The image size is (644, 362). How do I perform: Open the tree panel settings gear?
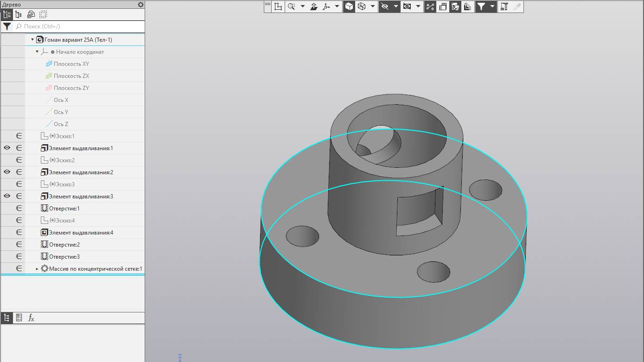click(x=141, y=5)
